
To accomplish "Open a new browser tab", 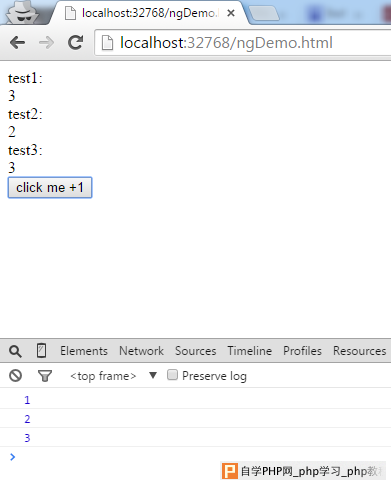I will click(264, 14).
